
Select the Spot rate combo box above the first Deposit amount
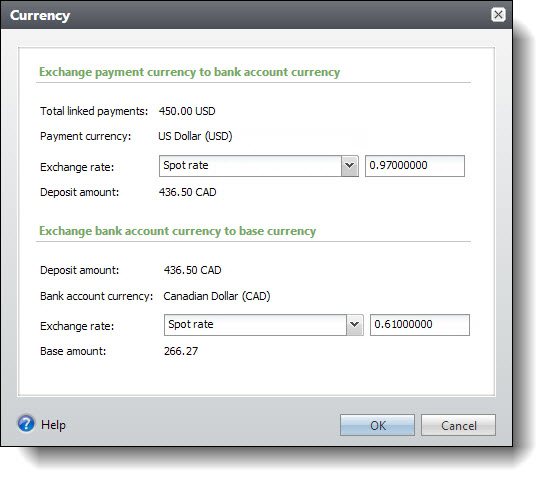pos(259,166)
